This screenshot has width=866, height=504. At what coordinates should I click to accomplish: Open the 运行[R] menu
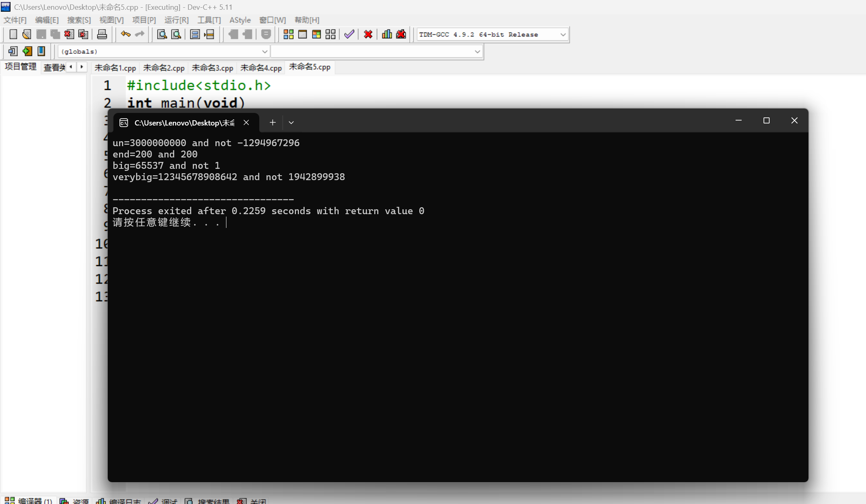point(176,20)
